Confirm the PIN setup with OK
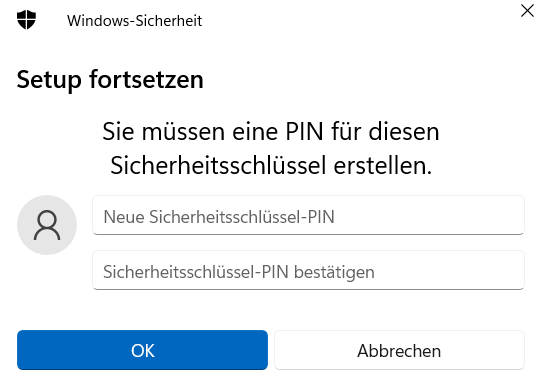The height and width of the screenshot is (385, 538). pos(142,350)
